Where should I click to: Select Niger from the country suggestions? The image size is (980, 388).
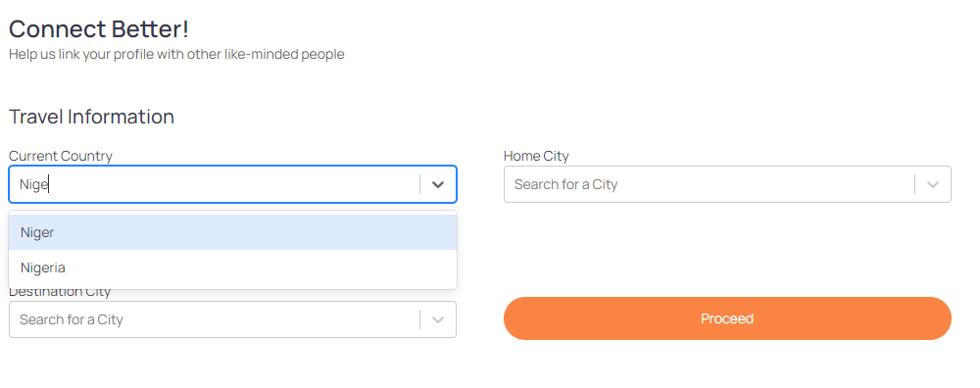pyautogui.click(x=232, y=232)
